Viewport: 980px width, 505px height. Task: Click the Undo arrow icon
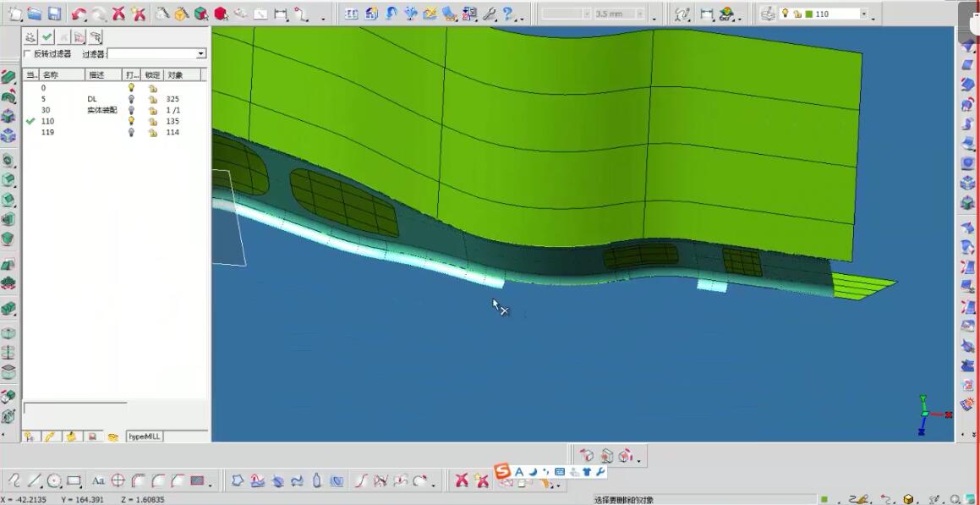tap(79, 14)
